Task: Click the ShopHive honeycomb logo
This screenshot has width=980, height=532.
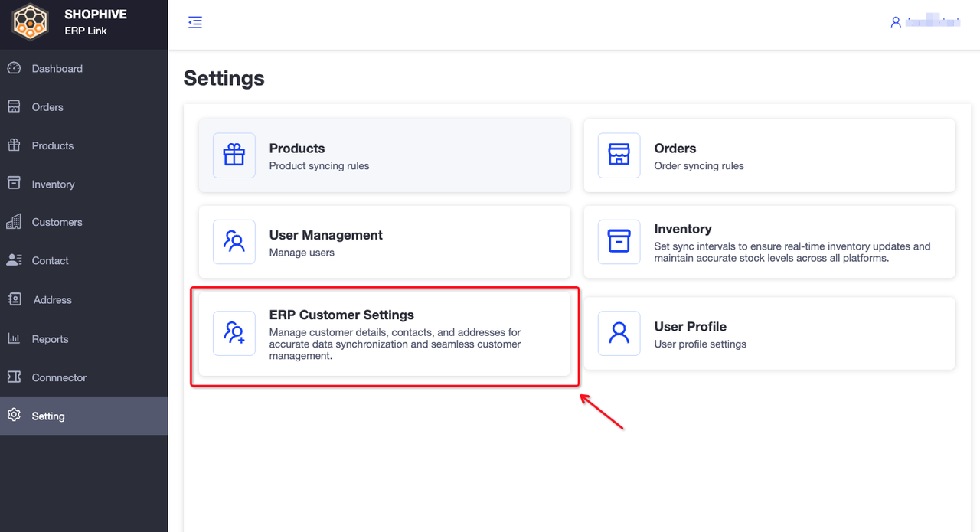Action: tap(31, 22)
